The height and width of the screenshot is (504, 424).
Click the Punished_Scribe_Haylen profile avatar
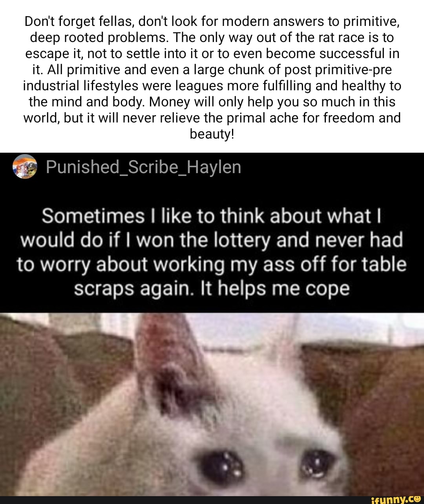(25, 167)
